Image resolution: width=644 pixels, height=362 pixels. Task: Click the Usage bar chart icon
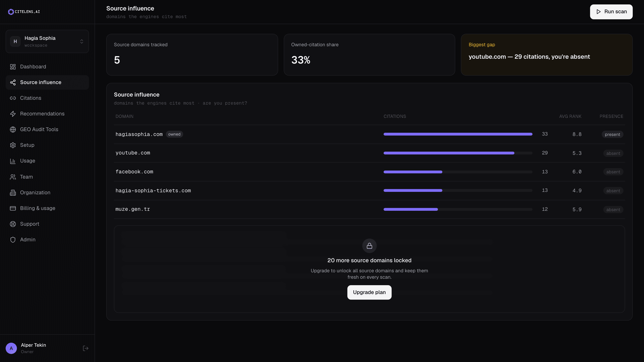[x=13, y=161]
